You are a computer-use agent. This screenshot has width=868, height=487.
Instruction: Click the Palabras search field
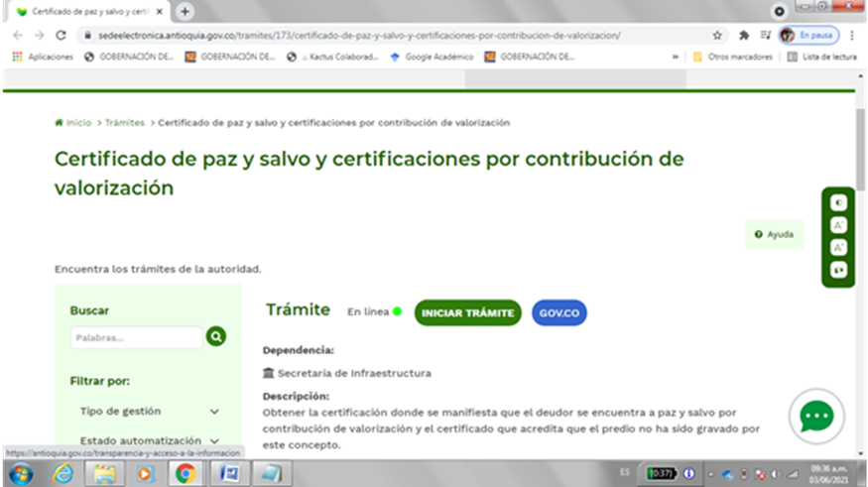click(137, 337)
